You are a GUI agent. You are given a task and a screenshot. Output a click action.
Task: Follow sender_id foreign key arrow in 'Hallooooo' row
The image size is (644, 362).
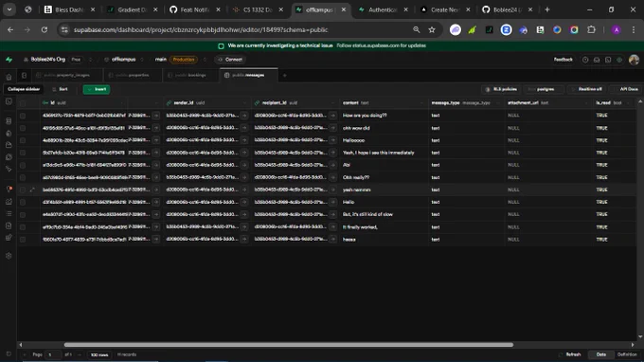(244, 140)
